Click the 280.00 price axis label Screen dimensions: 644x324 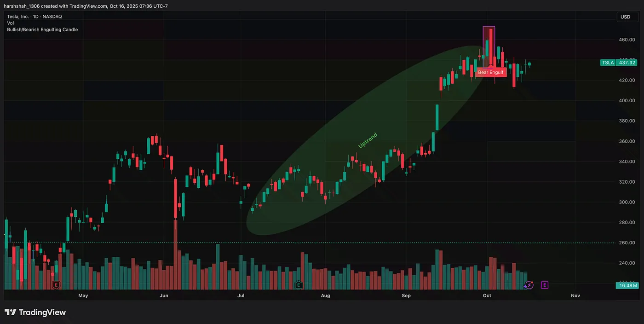click(x=627, y=222)
